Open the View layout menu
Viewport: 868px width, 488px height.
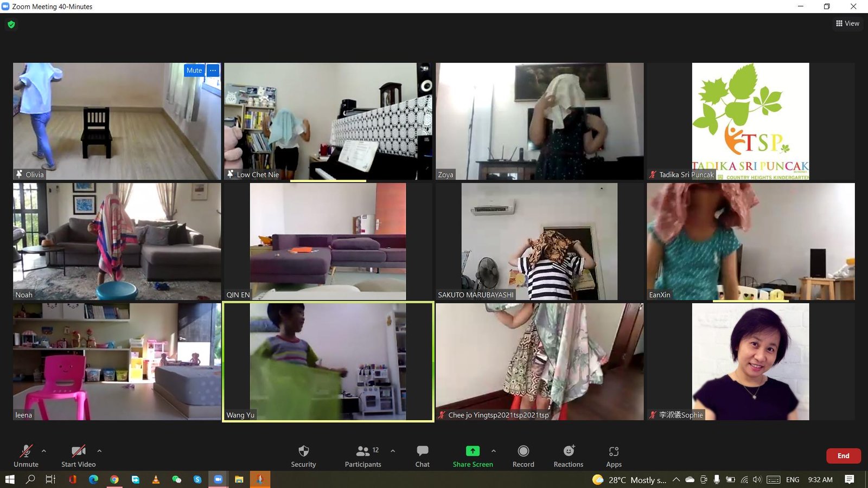click(847, 23)
